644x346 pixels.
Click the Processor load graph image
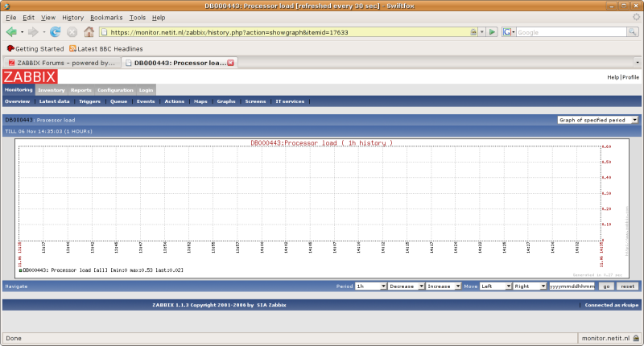(x=322, y=208)
